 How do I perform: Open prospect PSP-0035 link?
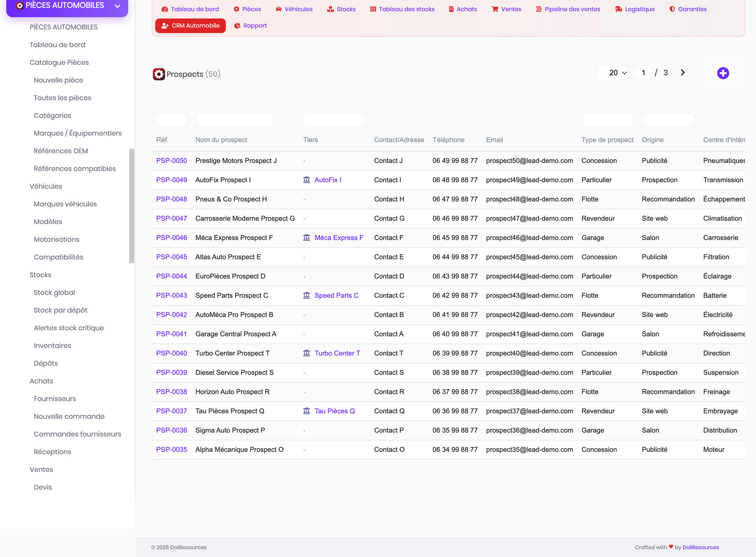tap(172, 449)
